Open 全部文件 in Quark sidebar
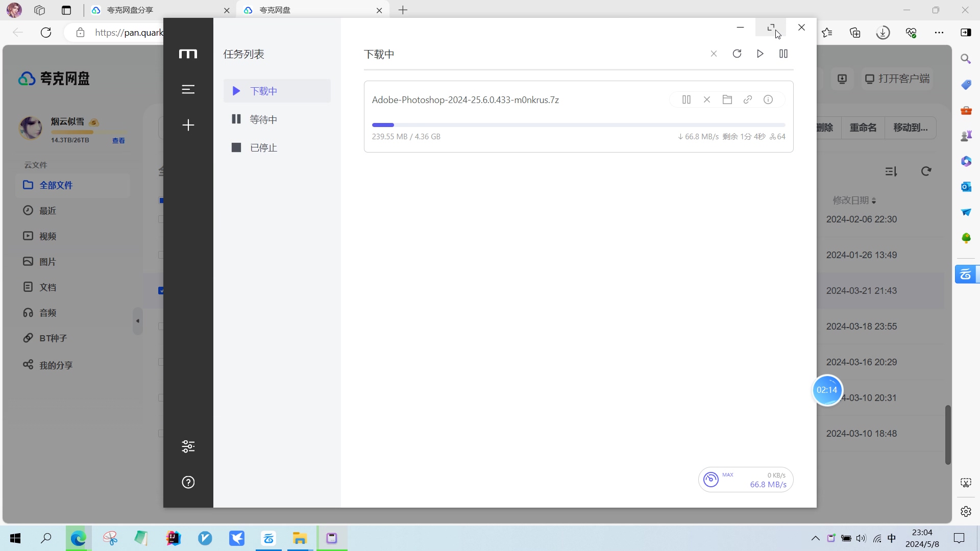This screenshot has height=551, width=980. [x=72, y=185]
